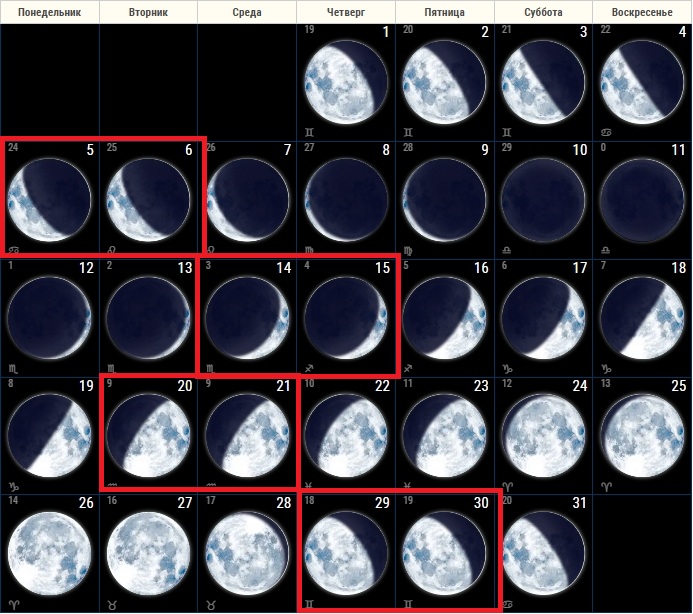Viewport: 693px width, 614px height.
Task: Click the Aries zodiac symbol under day 26
Action: (13, 604)
